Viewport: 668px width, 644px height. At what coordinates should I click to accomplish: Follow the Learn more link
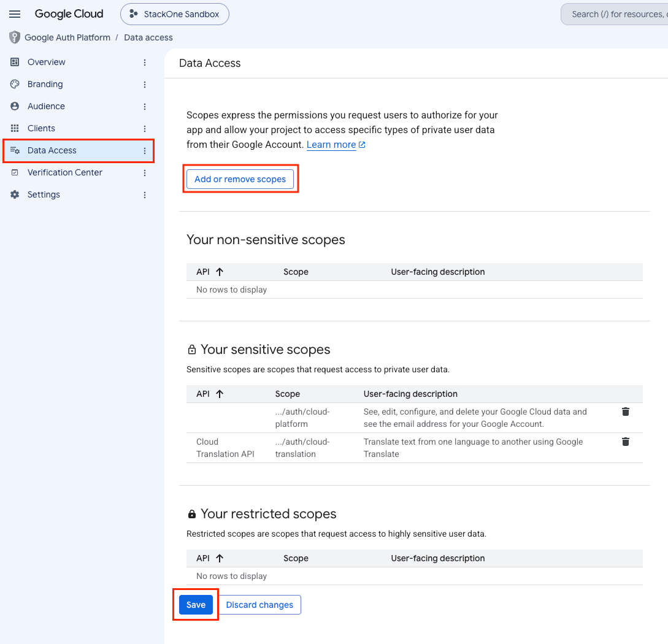[331, 145]
